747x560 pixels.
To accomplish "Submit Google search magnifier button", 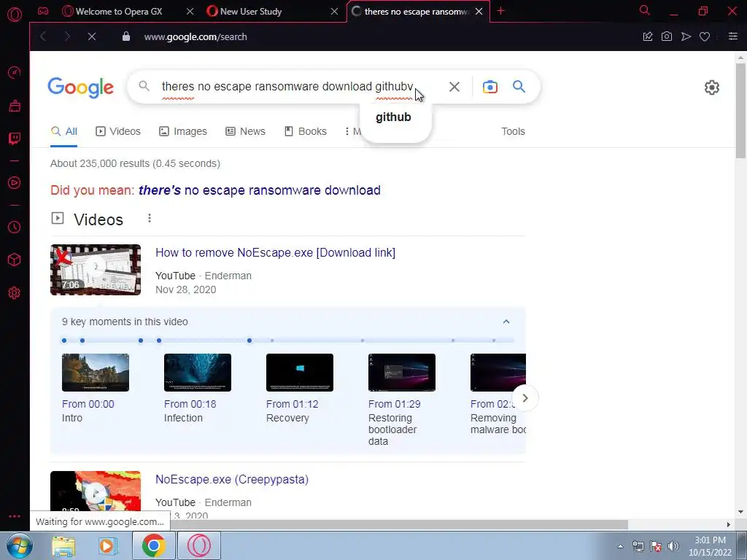I will click(519, 87).
